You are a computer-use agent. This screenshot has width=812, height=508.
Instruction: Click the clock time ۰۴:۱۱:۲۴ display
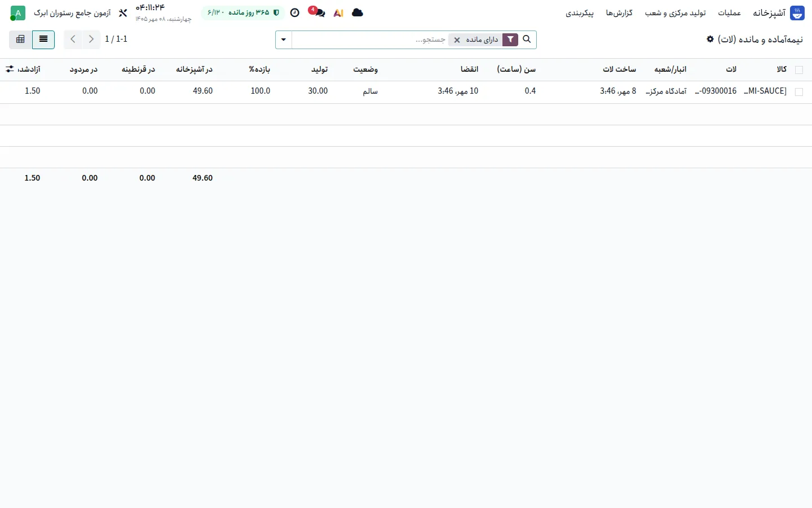(x=150, y=7)
